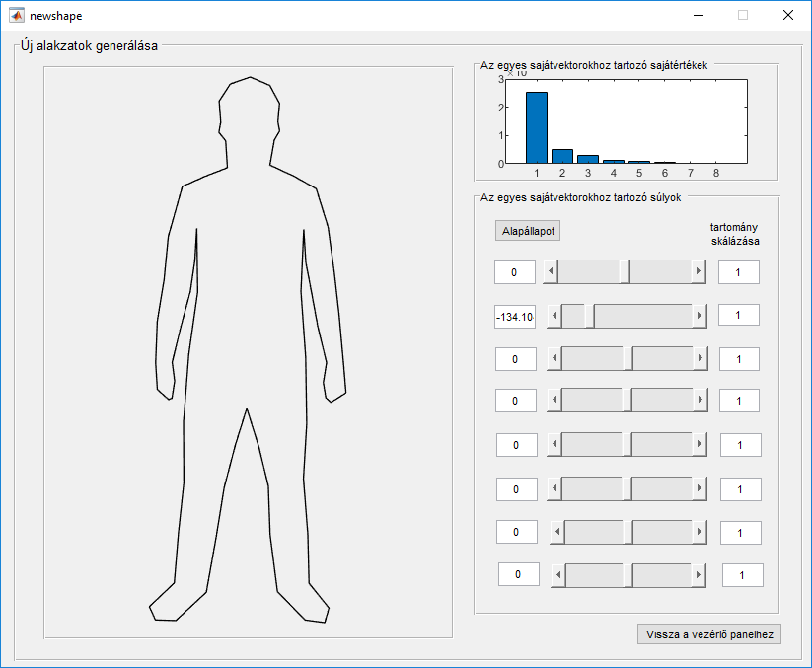Select the weight field showing -134.10
812x668 pixels.
515,317
